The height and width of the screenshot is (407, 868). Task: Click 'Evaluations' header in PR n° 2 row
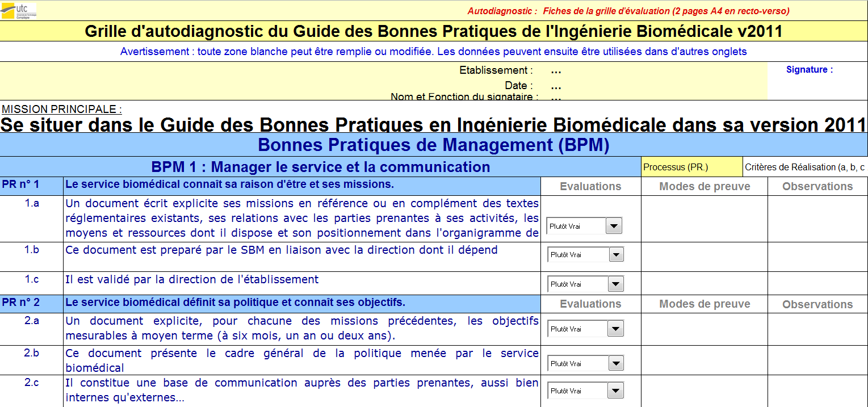pos(590,304)
